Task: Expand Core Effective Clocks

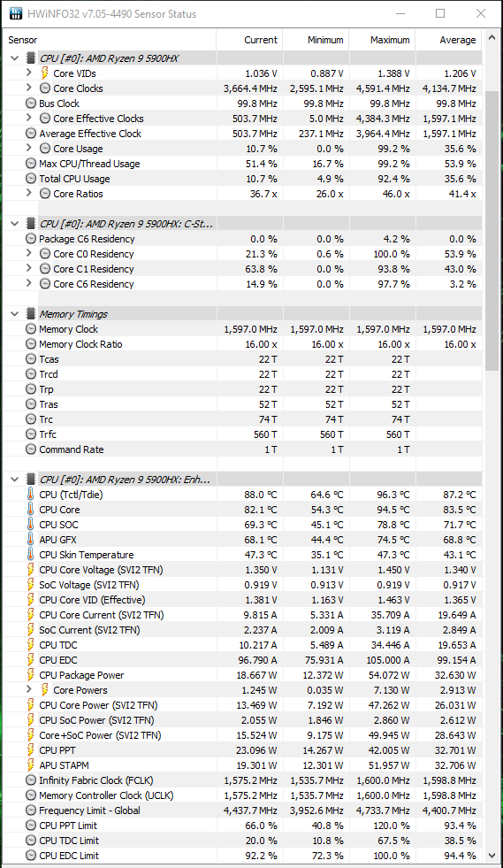Action: (29, 118)
